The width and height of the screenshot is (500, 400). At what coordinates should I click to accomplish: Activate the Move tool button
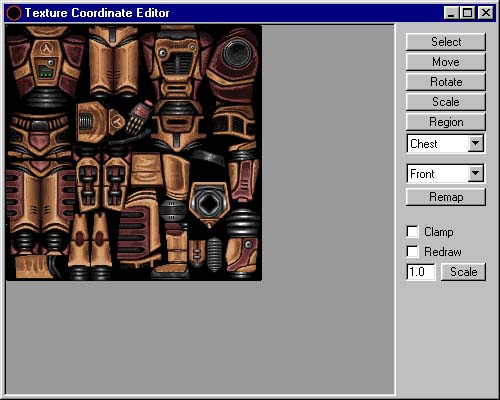[446, 62]
